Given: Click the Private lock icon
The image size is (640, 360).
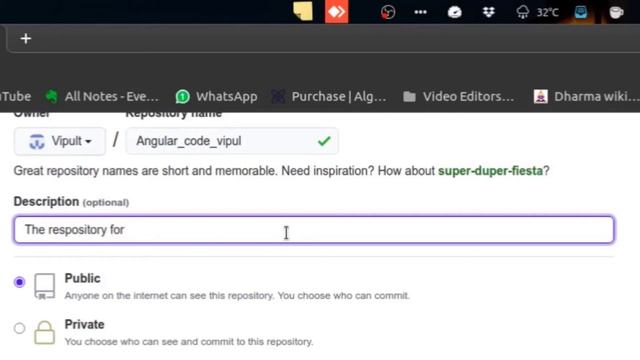Looking at the screenshot, I should 44,332.
